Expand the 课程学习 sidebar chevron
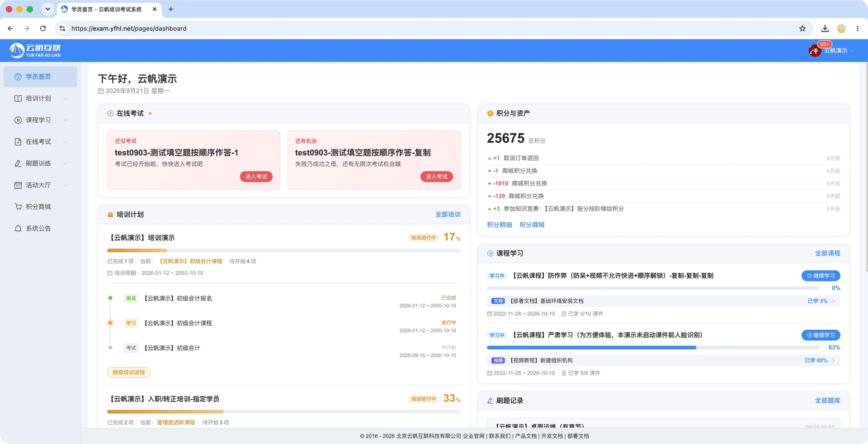 [66, 120]
